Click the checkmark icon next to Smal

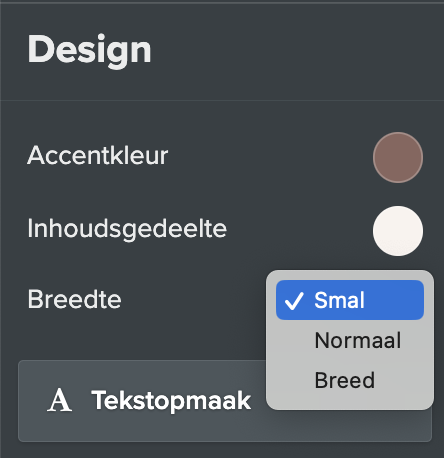click(294, 301)
